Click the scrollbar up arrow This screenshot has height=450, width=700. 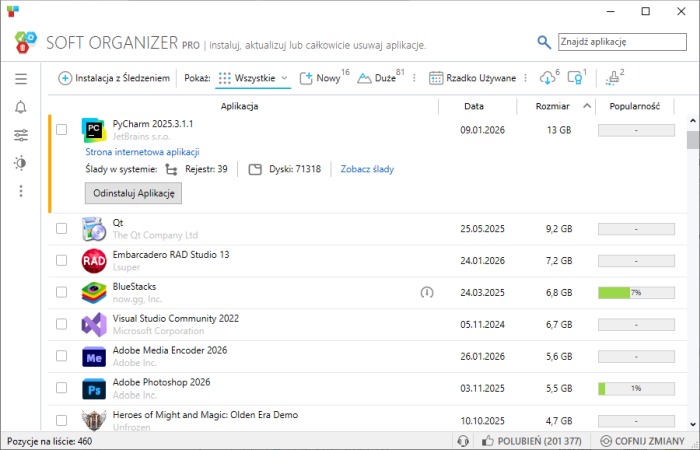coord(693,121)
